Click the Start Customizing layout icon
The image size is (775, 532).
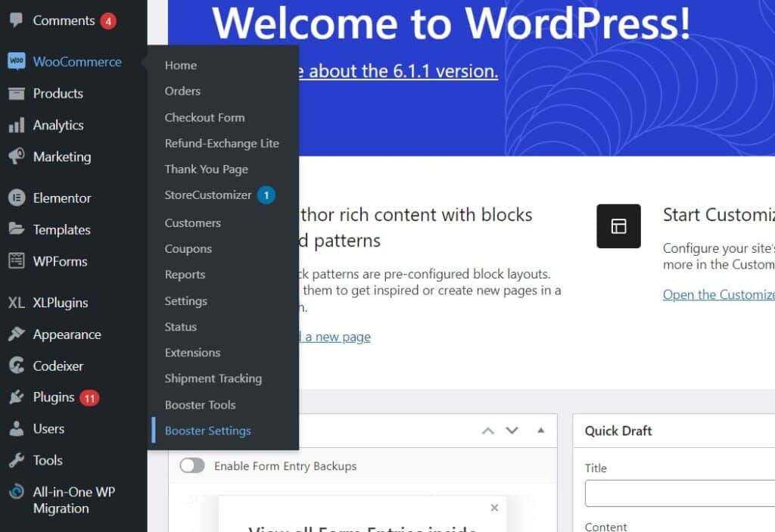tap(618, 226)
